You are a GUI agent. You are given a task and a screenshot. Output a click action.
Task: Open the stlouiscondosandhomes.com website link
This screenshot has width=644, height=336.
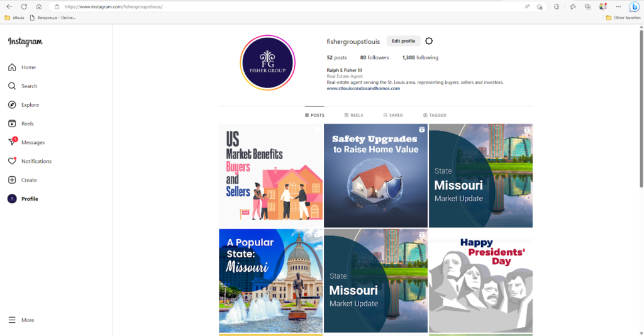363,88
